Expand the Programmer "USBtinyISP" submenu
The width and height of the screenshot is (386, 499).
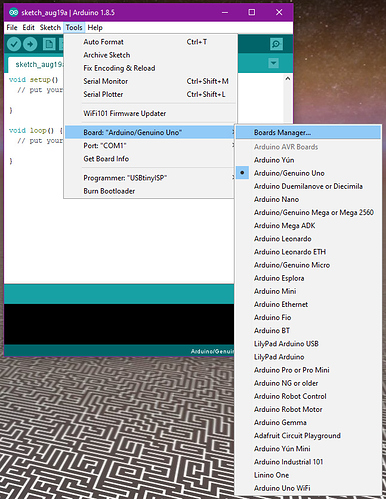149,178
